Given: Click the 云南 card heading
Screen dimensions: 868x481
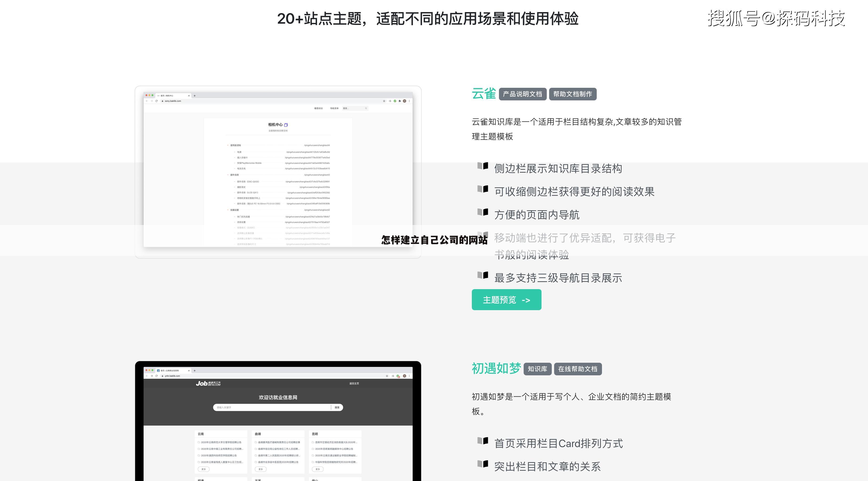Looking at the screenshot, I should pos(201,434).
